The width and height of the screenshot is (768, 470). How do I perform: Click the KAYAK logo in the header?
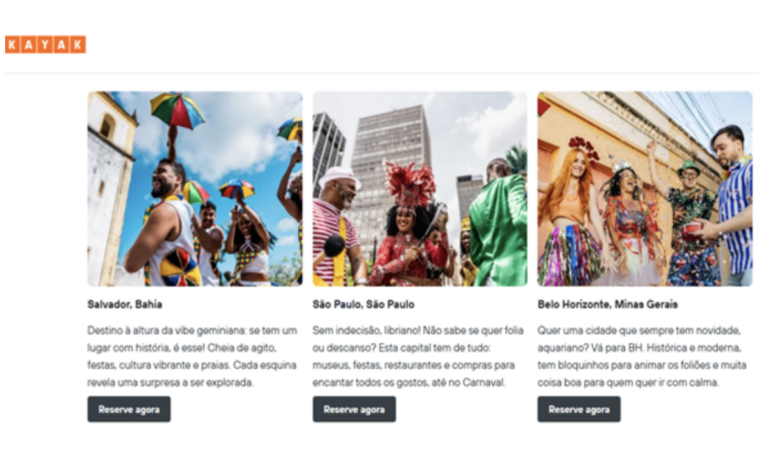(46, 45)
